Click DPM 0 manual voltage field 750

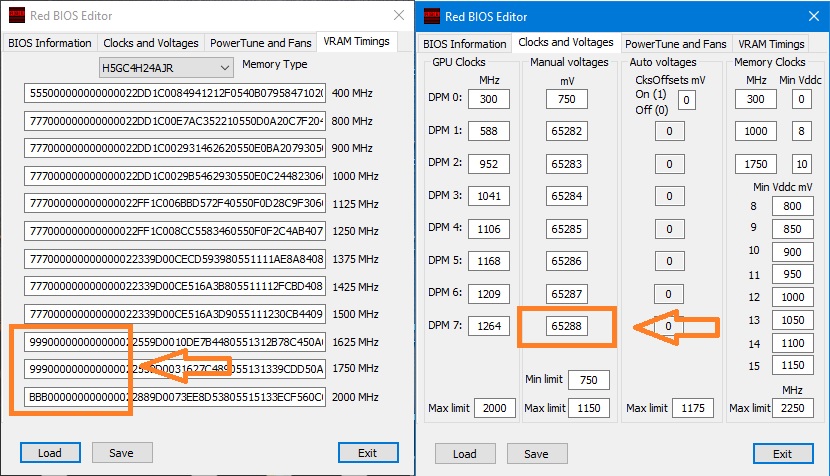coord(567,99)
